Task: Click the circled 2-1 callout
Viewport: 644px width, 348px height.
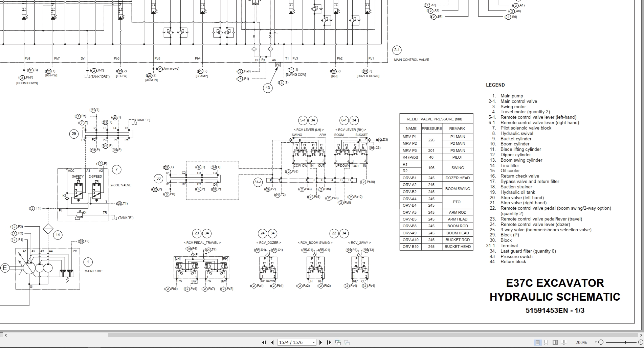Action: [397, 50]
